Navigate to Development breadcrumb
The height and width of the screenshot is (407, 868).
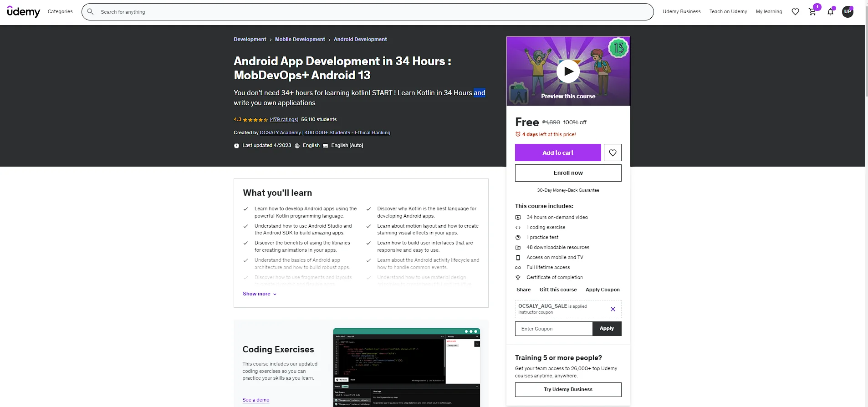250,39
